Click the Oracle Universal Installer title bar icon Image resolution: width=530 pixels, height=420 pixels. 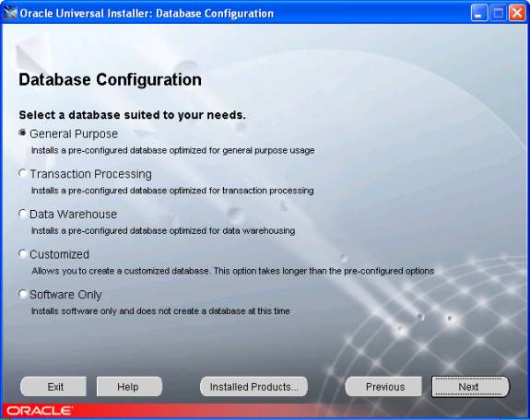[x=10, y=13]
